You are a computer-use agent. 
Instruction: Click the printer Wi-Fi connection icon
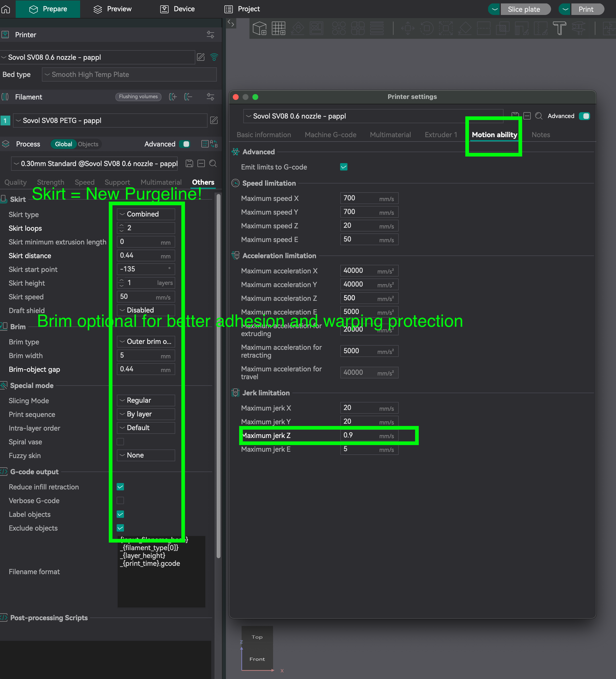click(214, 57)
